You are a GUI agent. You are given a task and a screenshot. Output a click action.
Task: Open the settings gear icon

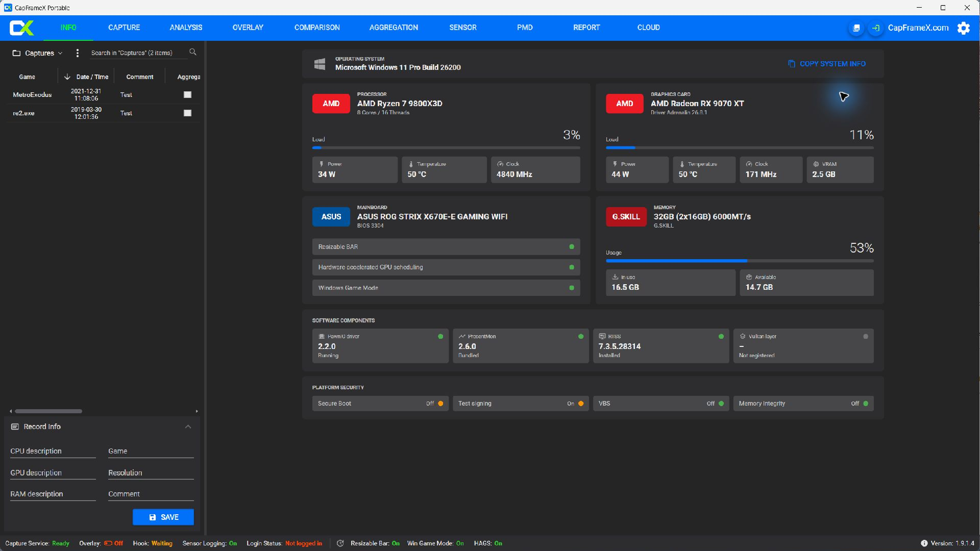963,28
